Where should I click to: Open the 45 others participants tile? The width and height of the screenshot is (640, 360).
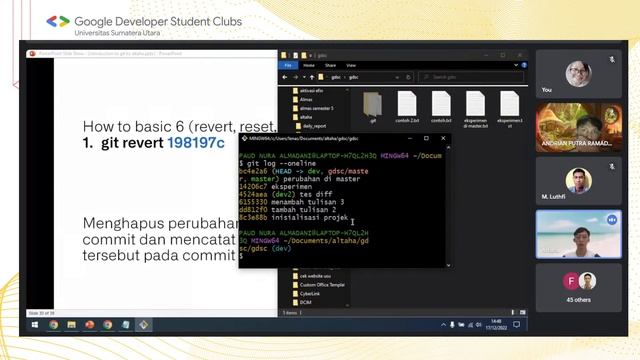point(579,288)
